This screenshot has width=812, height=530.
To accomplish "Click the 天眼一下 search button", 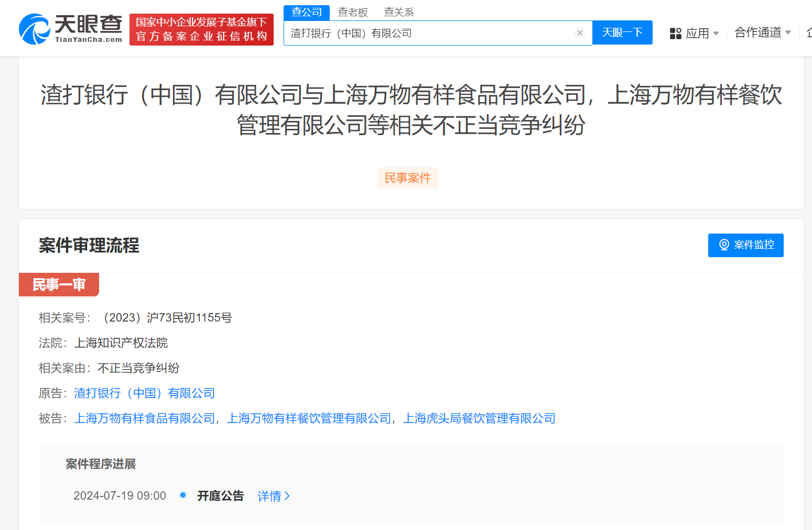I will 622,32.
